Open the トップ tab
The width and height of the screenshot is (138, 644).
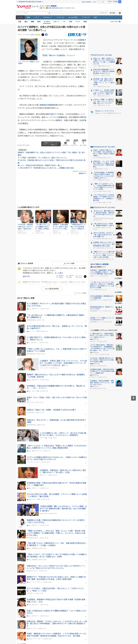20,17
